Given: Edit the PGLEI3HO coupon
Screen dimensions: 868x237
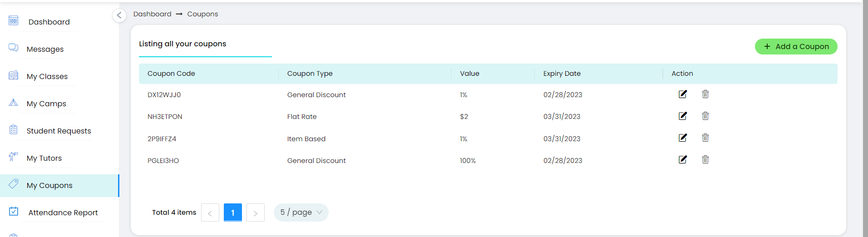Looking at the screenshot, I should (682, 159).
